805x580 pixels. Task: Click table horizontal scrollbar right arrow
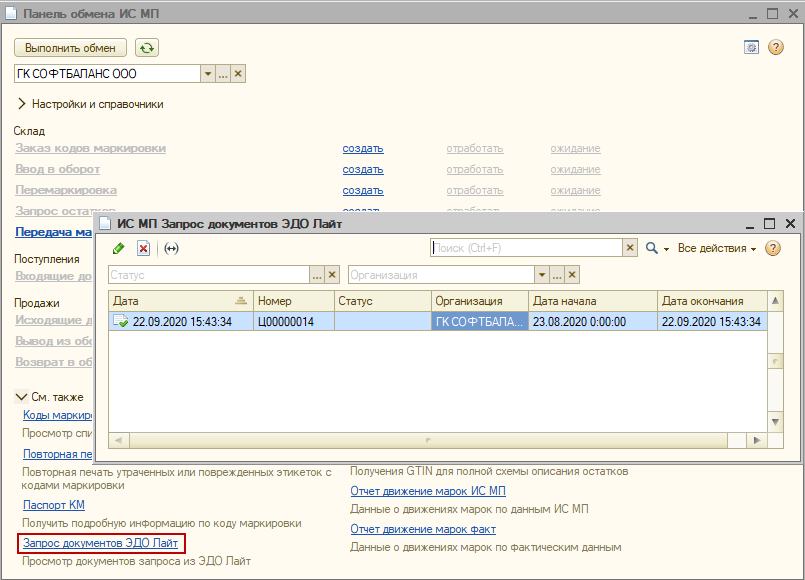pyautogui.click(x=756, y=440)
